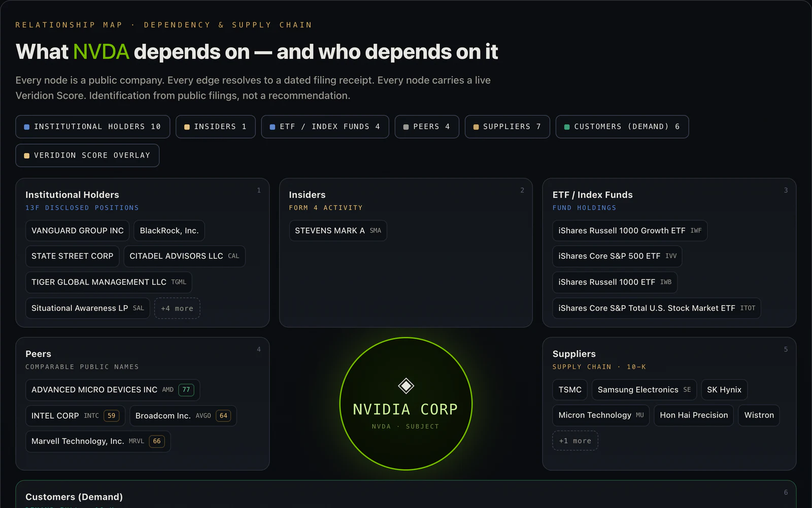Click FUND HOLDINGS subtitle
Image resolution: width=812 pixels, height=508 pixels.
[x=584, y=208]
